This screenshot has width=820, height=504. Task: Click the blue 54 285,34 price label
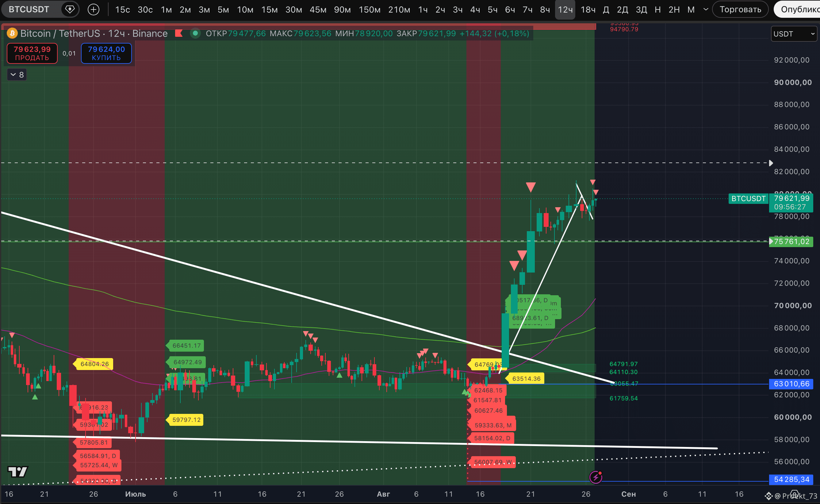point(791,479)
